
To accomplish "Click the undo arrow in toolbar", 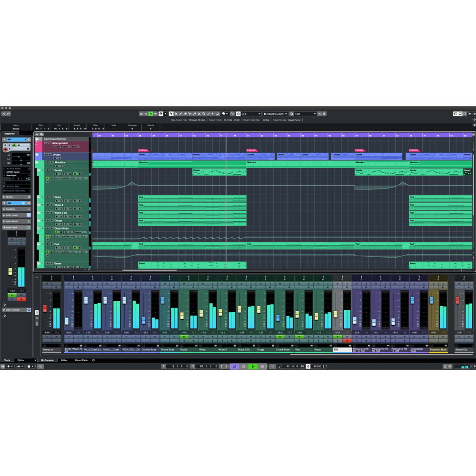I will tap(4, 114).
